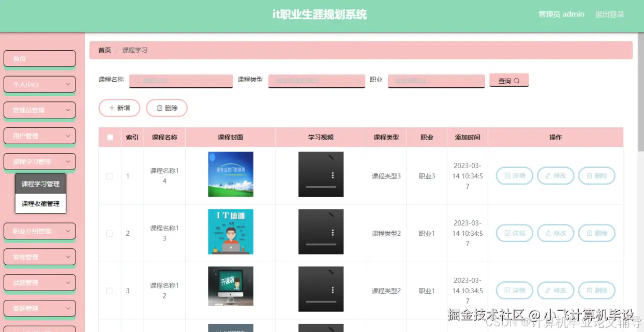Expand 管理员管理 sidebar menu
Screen dimensions: 644x332
click(x=40, y=110)
